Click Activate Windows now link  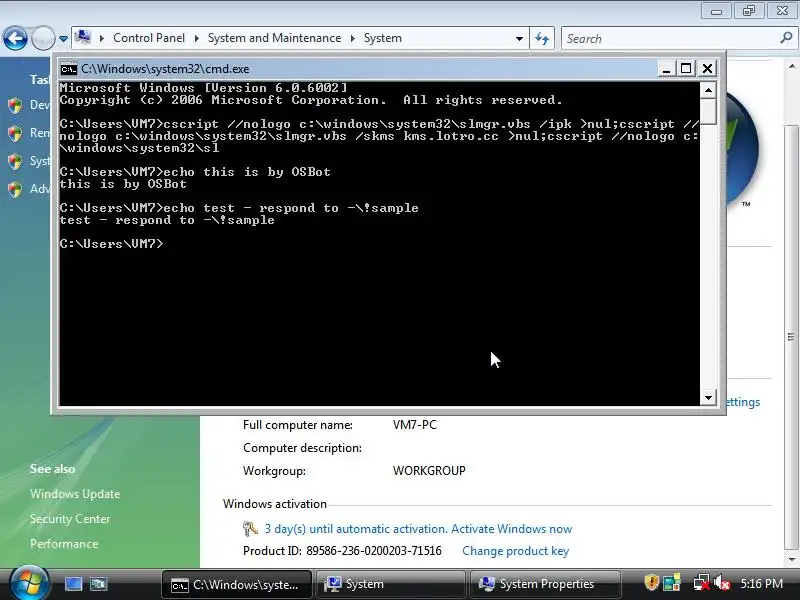coord(511,529)
